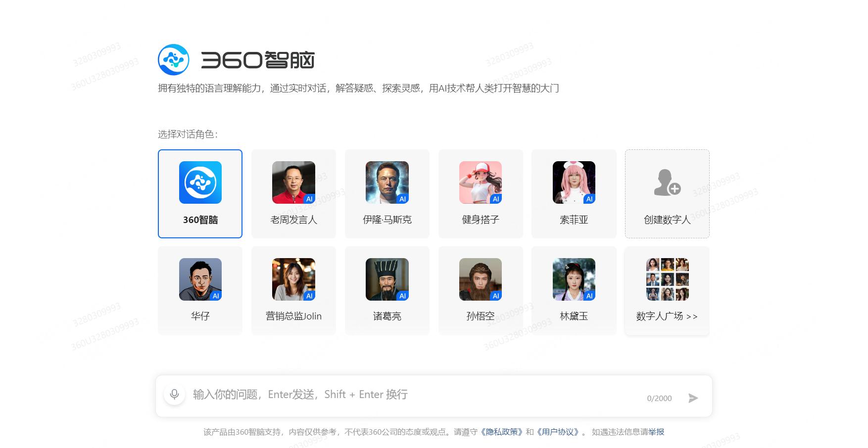Select the 老周发言人 avatar icon
This screenshot has height=448, width=868.
[x=293, y=182]
